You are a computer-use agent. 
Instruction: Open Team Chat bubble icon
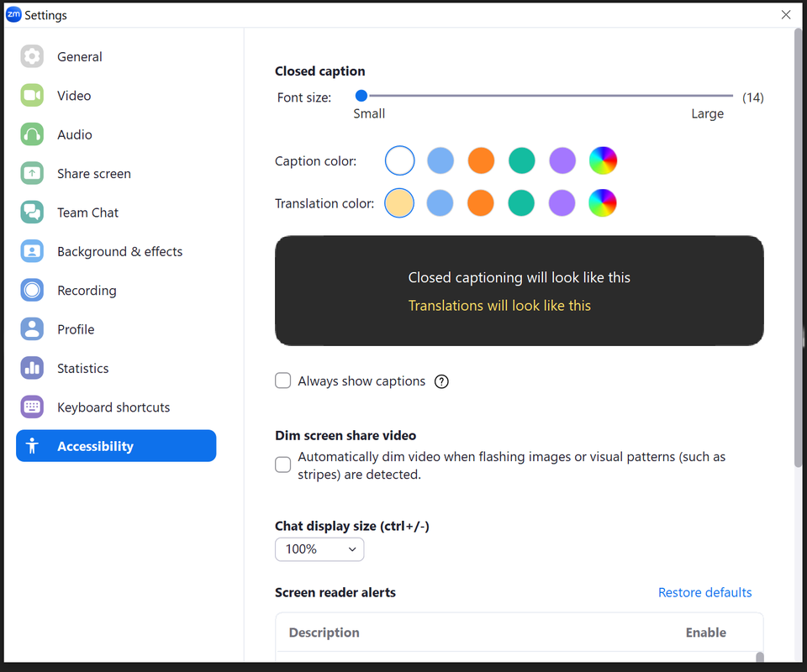coord(32,213)
